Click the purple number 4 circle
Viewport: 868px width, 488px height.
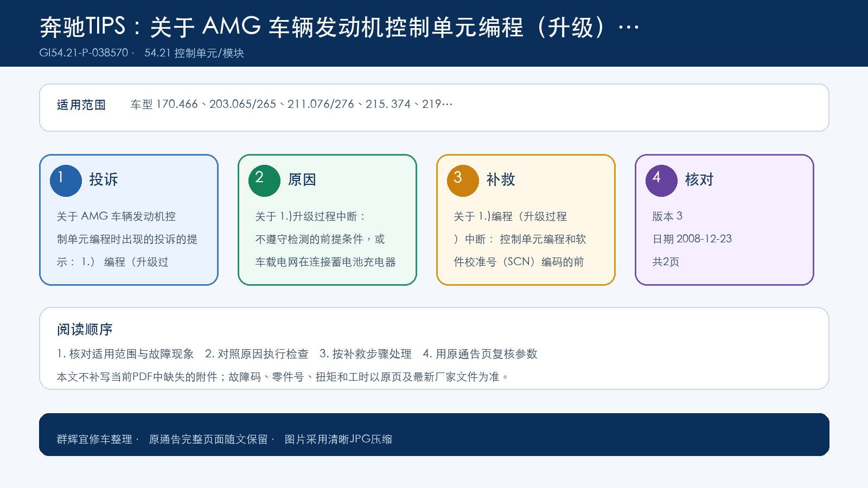pos(661,181)
